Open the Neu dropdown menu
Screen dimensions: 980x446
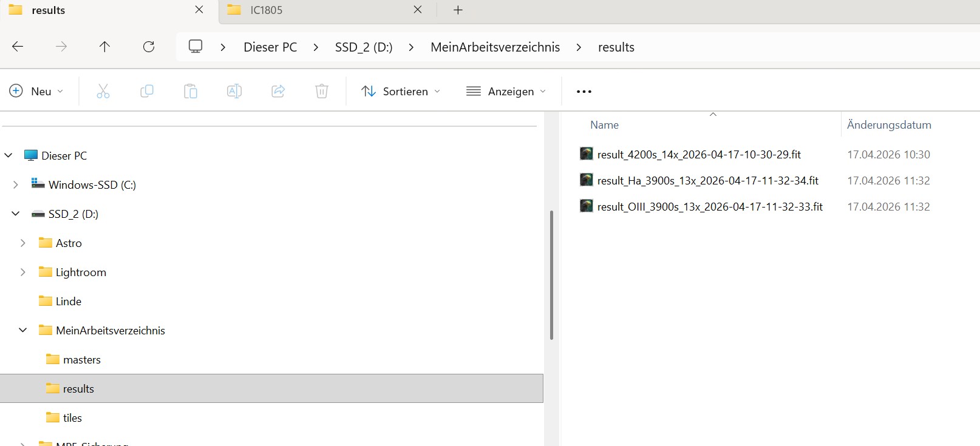coord(36,92)
